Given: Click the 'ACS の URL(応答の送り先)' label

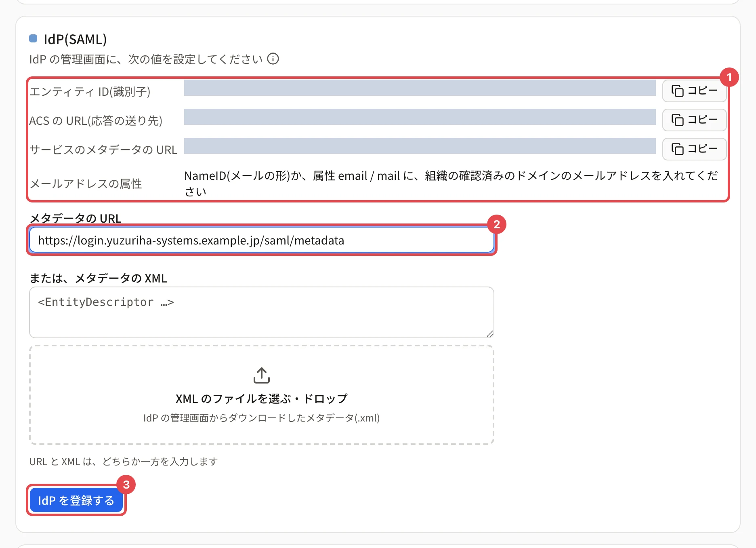Looking at the screenshot, I should 96,121.
